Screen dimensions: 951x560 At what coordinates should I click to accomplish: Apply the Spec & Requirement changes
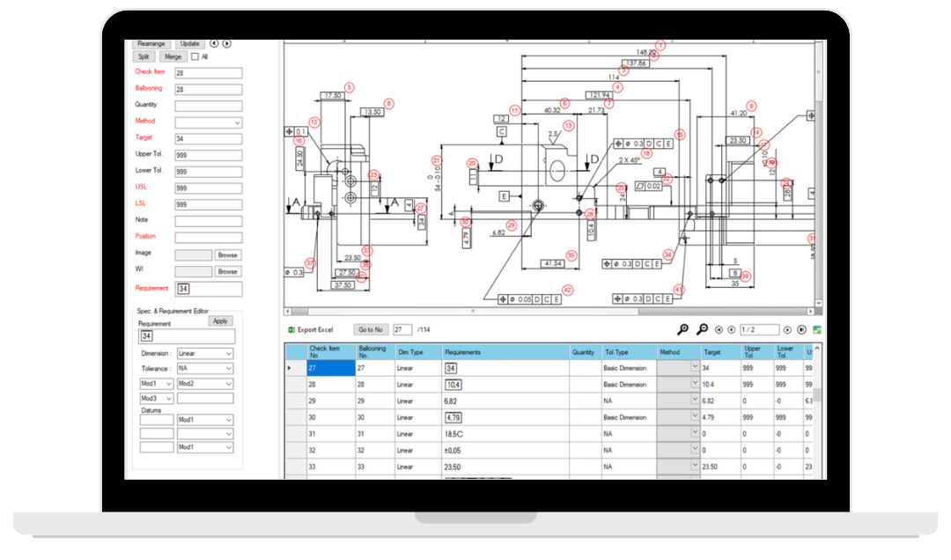tap(220, 321)
